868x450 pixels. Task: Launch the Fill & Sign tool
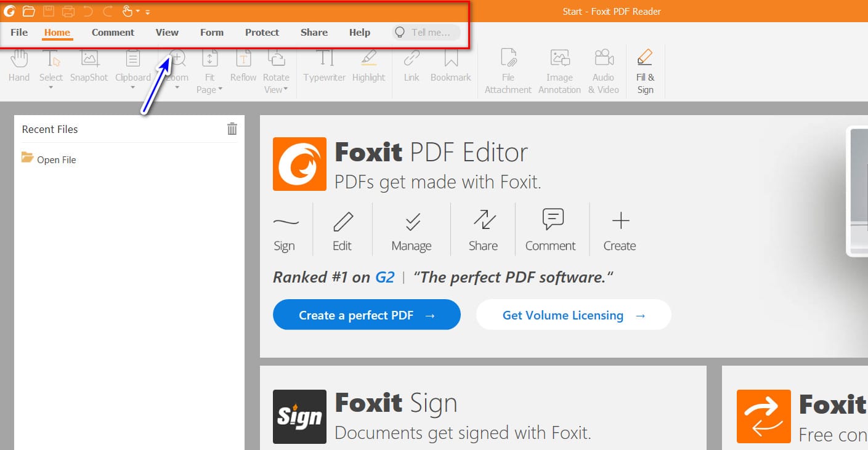645,71
